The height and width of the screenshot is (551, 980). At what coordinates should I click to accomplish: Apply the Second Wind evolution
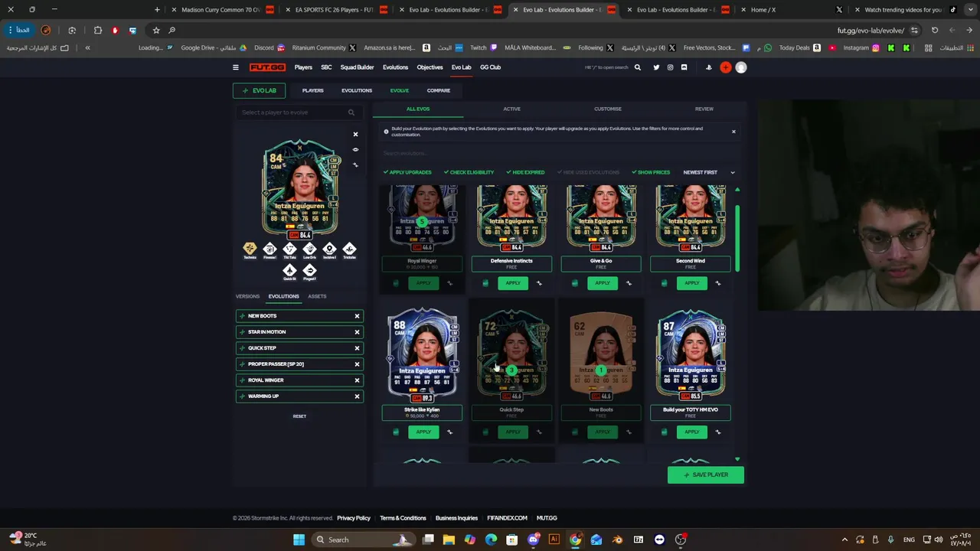(x=691, y=283)
